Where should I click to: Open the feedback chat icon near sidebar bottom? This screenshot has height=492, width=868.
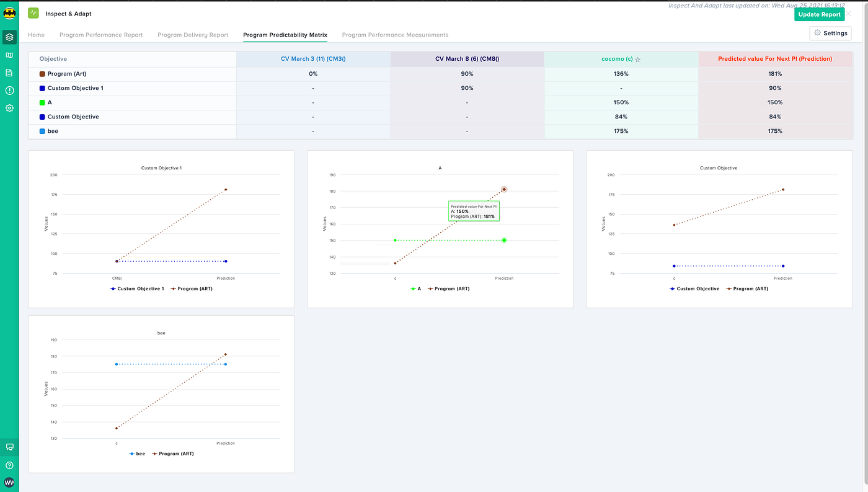point(9,447)
